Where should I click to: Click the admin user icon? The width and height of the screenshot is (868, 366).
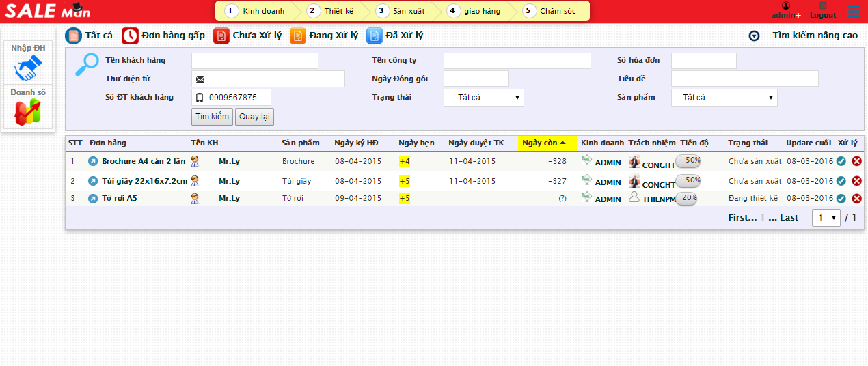coord(785,6)
